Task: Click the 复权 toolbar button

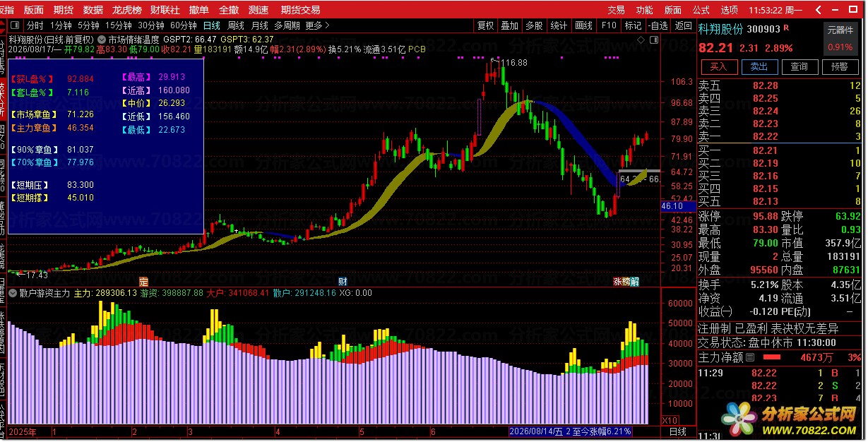Action: click(486, 25)
